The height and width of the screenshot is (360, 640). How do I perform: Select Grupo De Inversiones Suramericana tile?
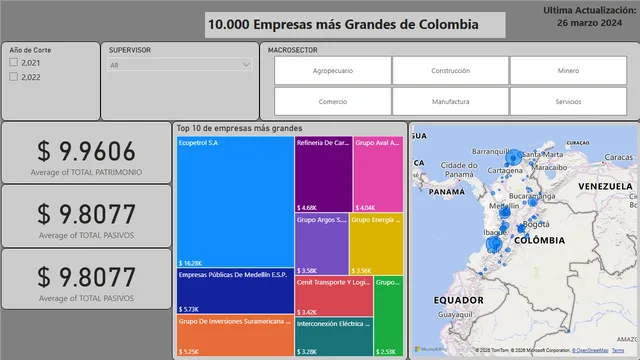coord(235,335)
